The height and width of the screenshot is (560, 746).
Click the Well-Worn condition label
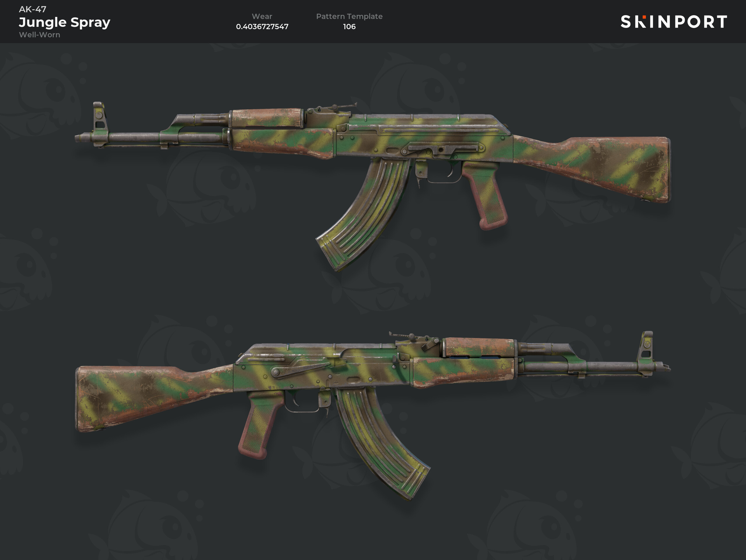[39, 35]
